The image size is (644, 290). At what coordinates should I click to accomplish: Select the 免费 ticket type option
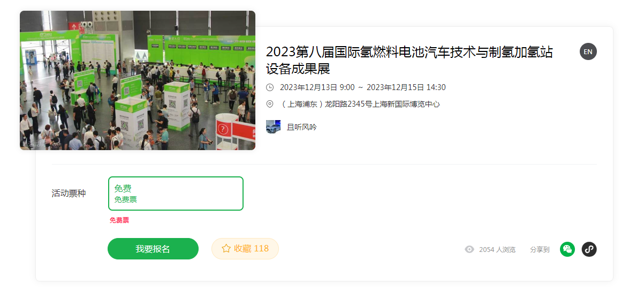tap(176, 194)
